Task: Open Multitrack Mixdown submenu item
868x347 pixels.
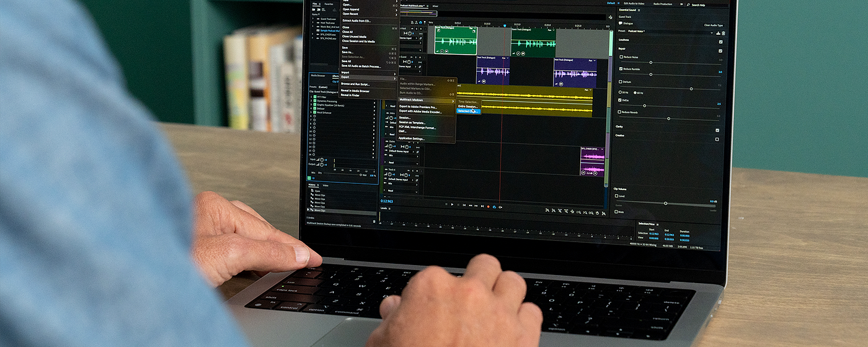Action: (x=427, y=100)
